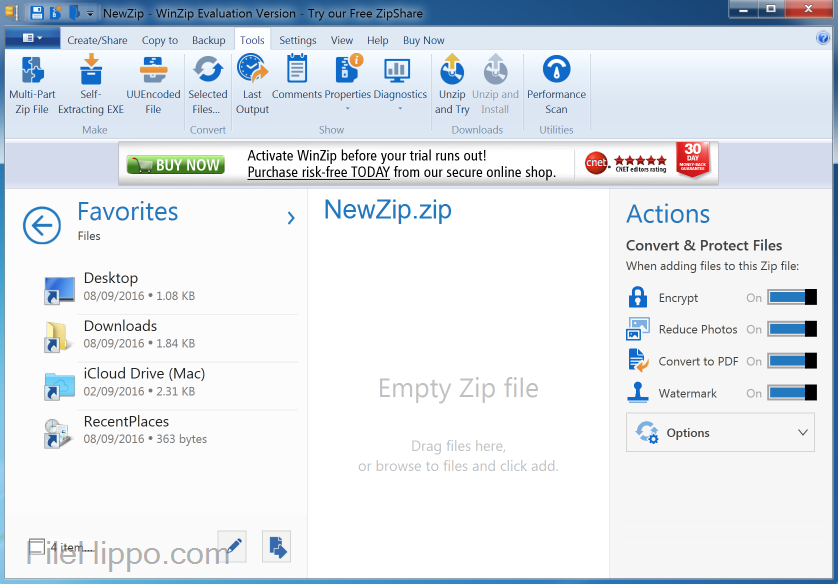The image size is (838, 584).
Task: Open zip Properties
Action: point(346,80)
